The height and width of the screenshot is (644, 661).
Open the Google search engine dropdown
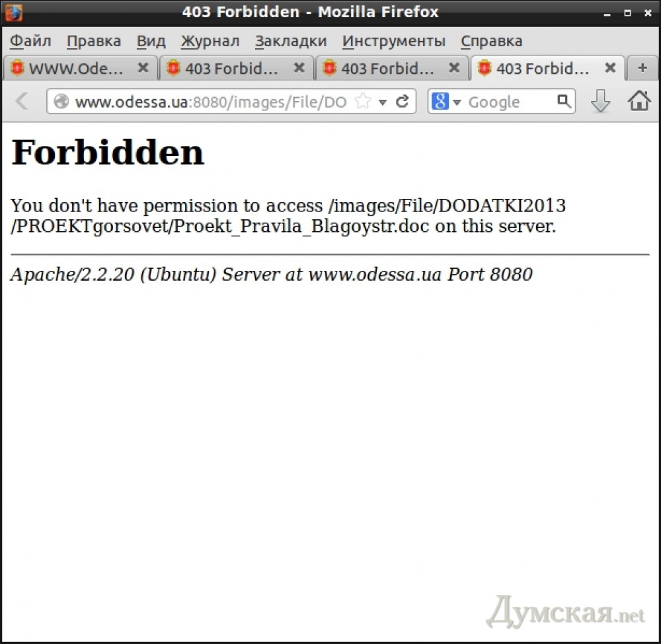tap(447, 102)
